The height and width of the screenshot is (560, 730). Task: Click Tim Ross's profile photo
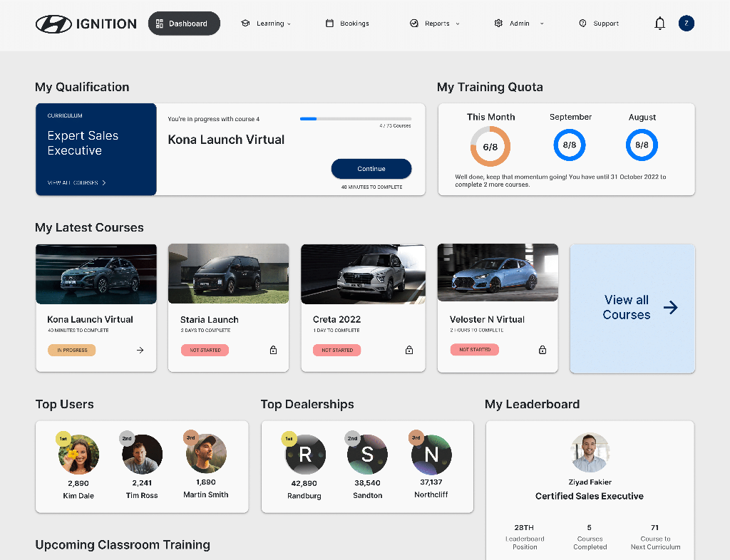click(x=142, y=455)
